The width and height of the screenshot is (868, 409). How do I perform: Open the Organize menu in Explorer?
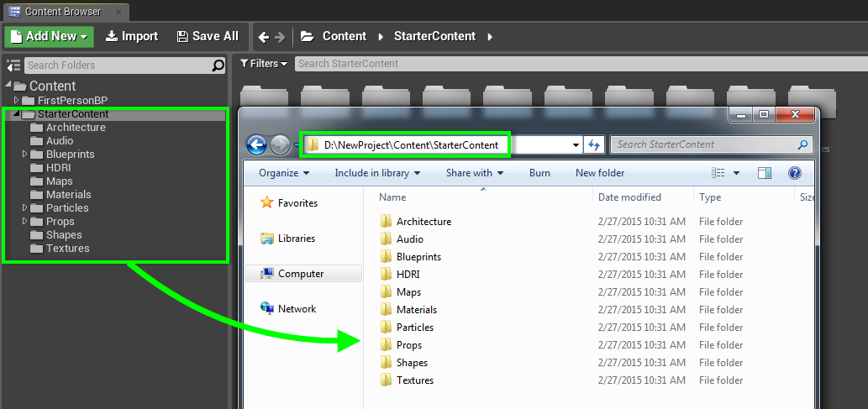(x=283, y=173)
